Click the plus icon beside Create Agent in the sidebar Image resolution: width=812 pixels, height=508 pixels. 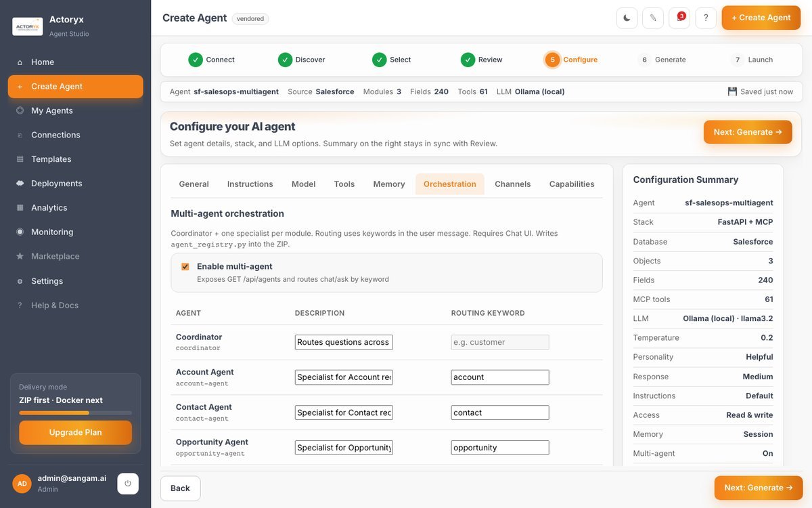pos(20,87)
